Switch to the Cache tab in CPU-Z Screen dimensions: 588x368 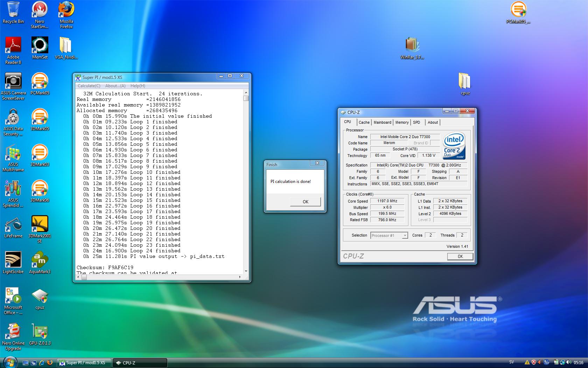(364, 122)
